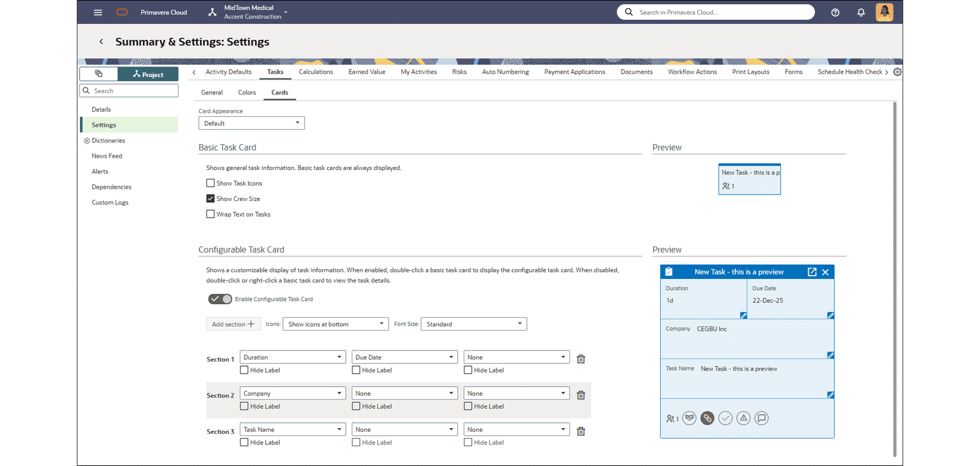Delete Section 1 with trash icon
This screenshot has height=466, width=980.
coord(580,359)
